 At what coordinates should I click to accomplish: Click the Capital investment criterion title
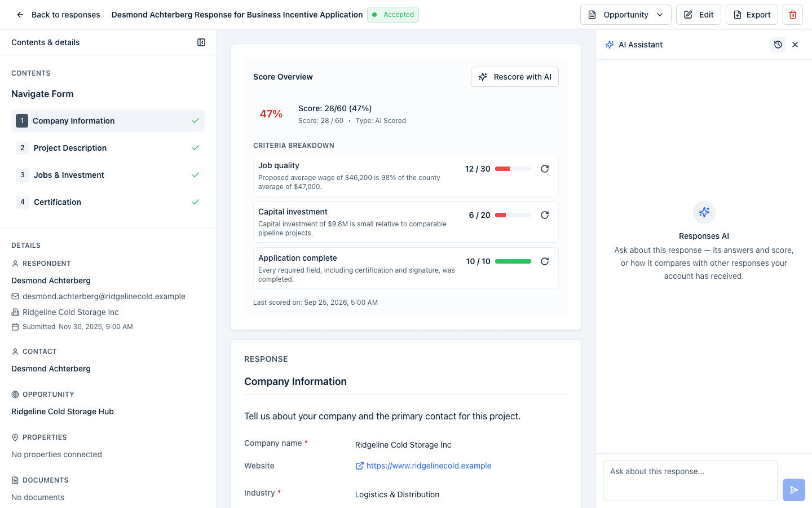tap(293, 212)
